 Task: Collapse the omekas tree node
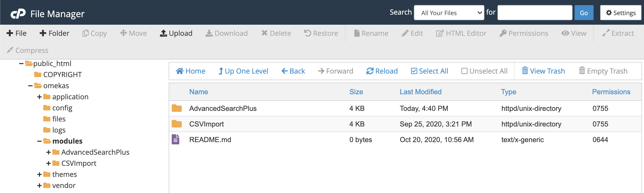(30, 86)
